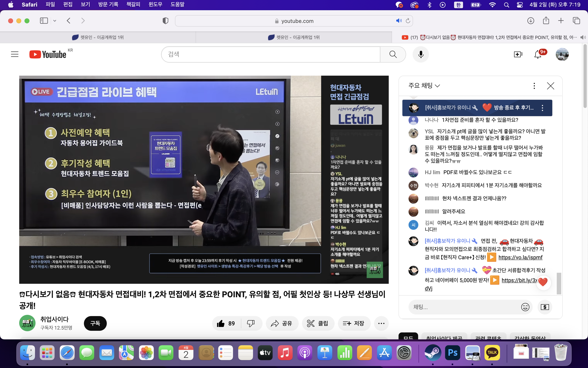Open the vo.la/ispmf chat link
588x368 pixels.
[520, 258]
